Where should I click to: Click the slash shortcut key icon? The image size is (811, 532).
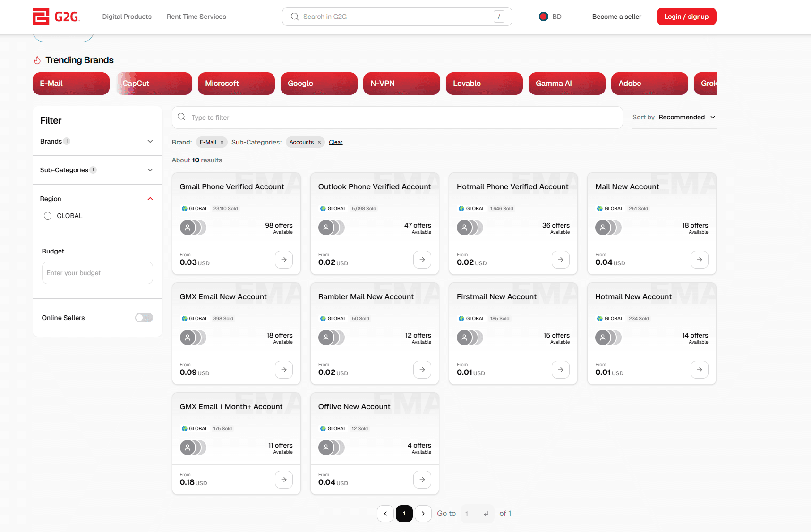point(499,17)
